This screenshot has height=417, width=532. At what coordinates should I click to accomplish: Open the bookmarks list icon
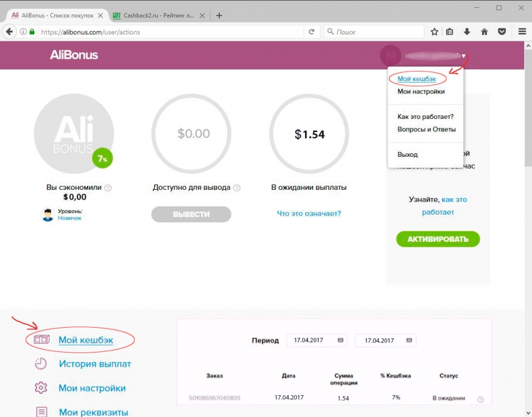point(450,32)
